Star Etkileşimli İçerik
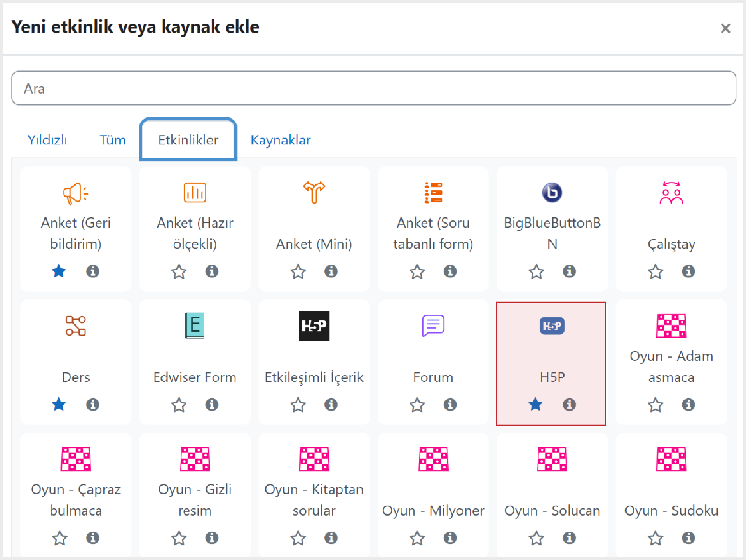The height and width of the screenshot is (560, 746). point(298,405)
